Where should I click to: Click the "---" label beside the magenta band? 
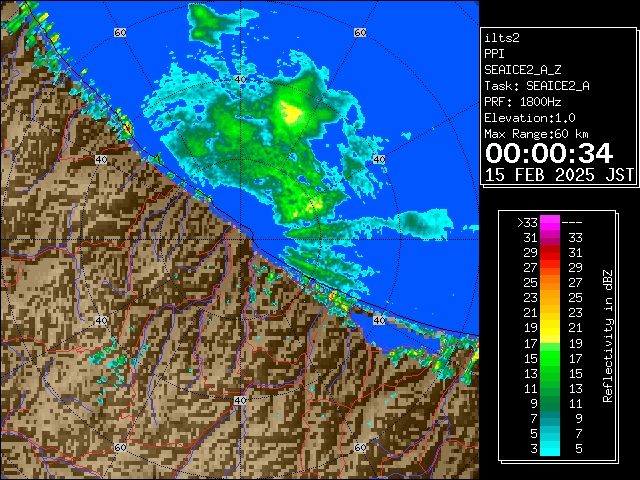point(572,223)
